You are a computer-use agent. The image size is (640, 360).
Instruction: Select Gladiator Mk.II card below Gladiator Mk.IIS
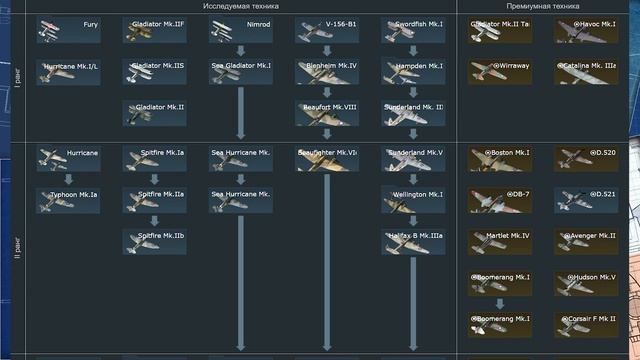(155, 113)
